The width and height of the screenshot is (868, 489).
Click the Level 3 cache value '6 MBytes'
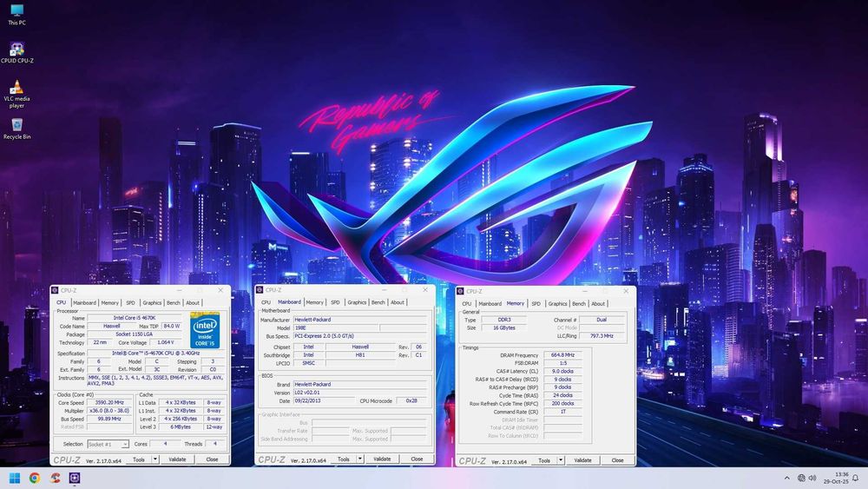tap(181, 427)
